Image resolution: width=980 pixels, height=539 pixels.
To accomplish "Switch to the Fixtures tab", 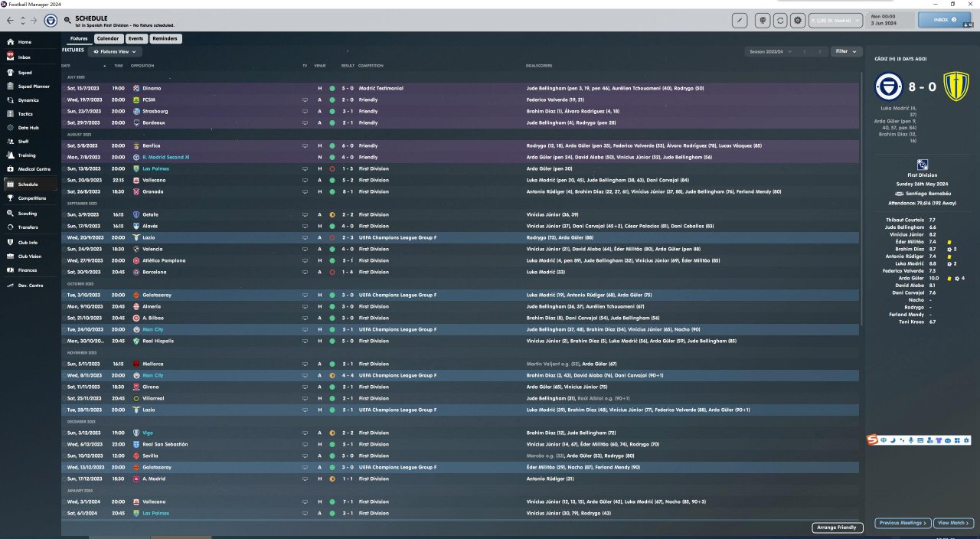I will coord(79,38).
